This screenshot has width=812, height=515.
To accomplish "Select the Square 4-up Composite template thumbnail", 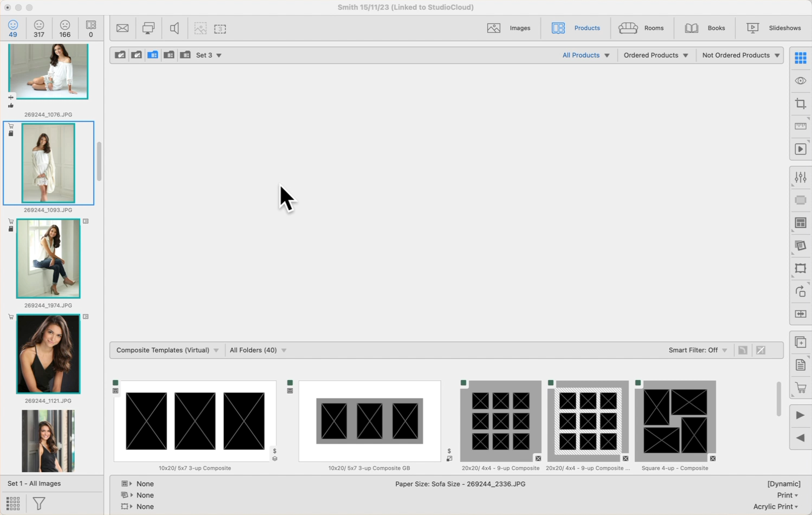I will coord(675,421).
